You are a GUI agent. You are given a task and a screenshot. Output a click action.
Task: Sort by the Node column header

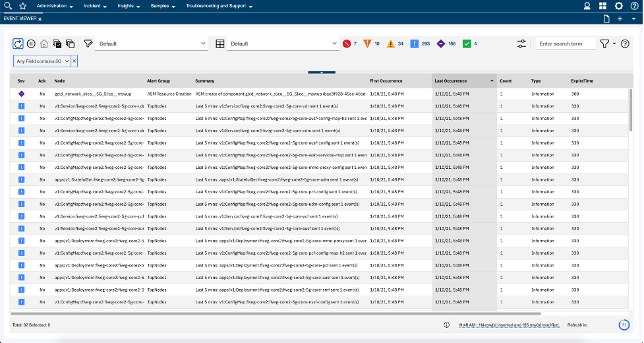click(59, 81)
